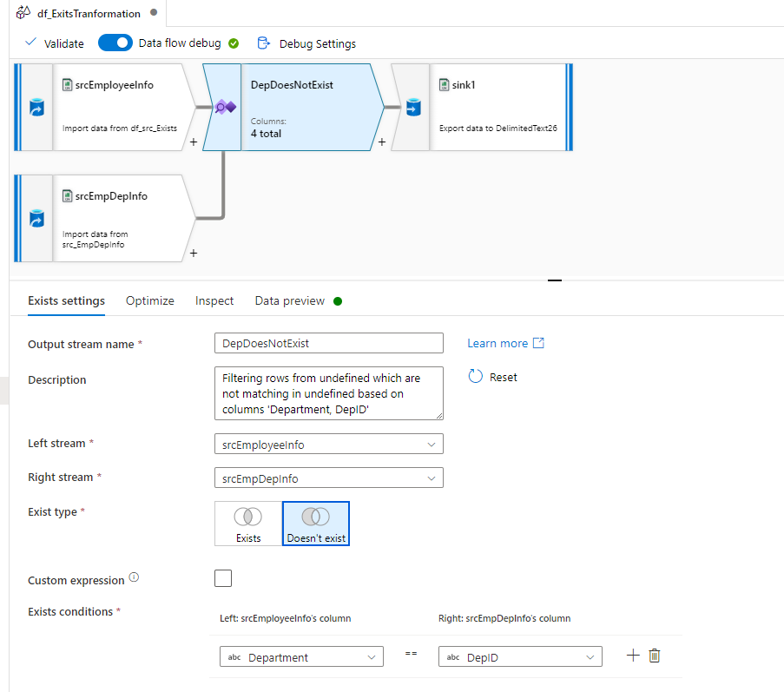The height and width of the screenshot is (692, 784).
Task: Switch to the Inspect tab
Action: [x=214, y=301]
